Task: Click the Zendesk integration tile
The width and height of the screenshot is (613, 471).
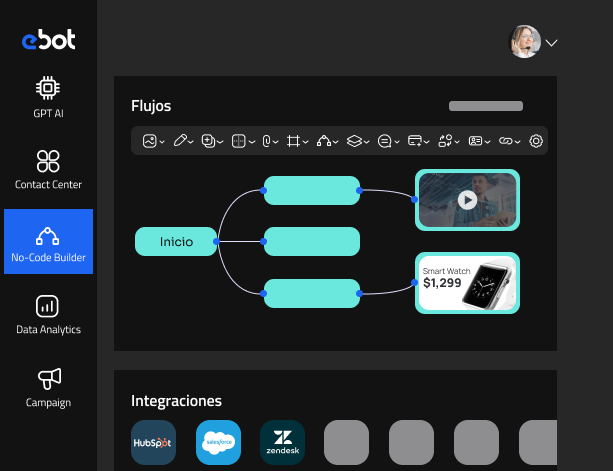Action: coord(282,442)
